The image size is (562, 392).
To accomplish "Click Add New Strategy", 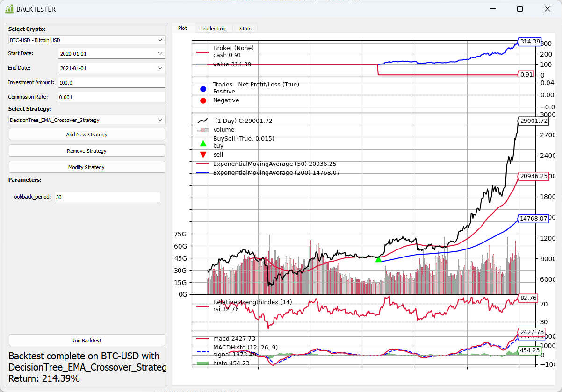I will click(x=86, y=134).
